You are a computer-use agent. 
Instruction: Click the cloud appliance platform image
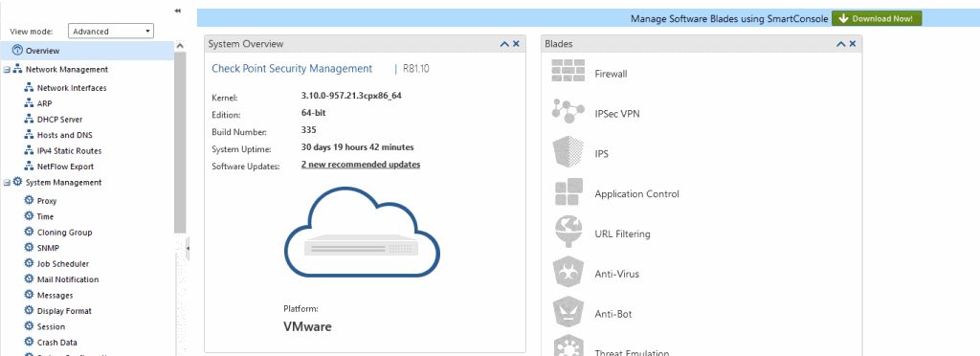pyautogui.click(x=363, y=232)
